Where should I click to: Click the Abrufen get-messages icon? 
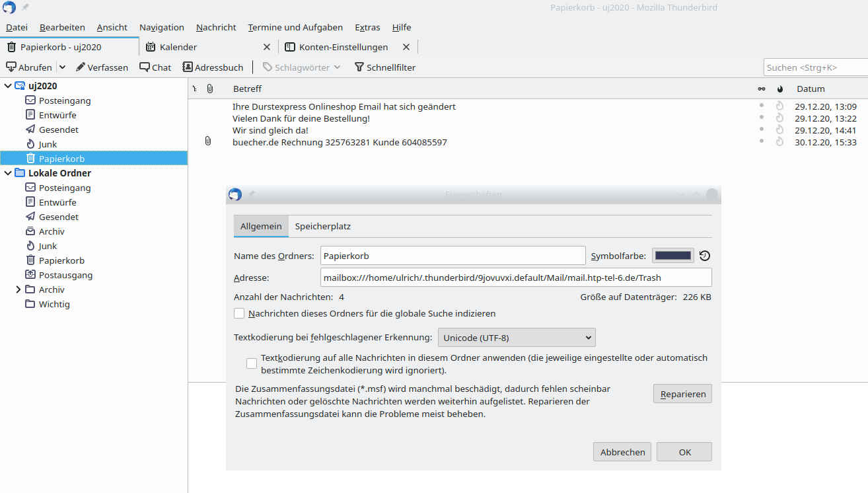point(11,67)
